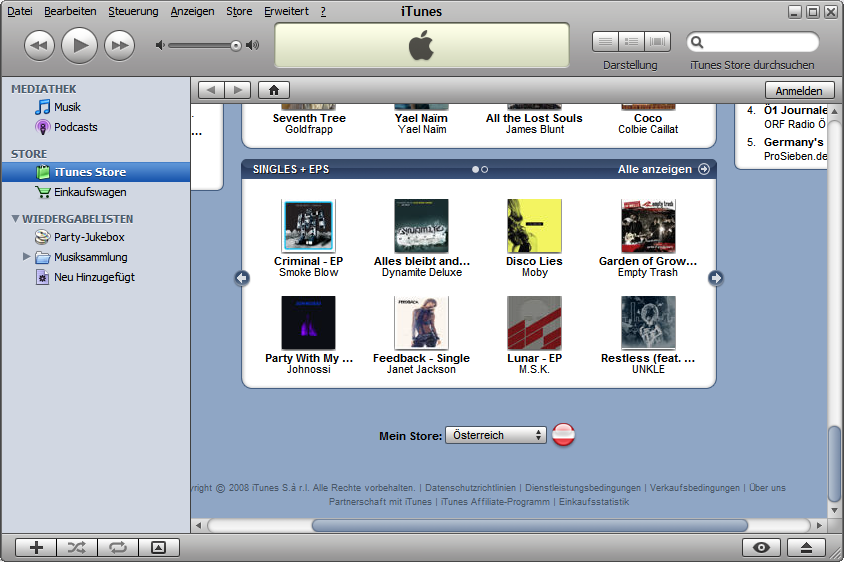Collapse the Wiedergabelisten section
Image resolution: width=844 pixels, height=562 pixels.
pyautogui.click(x=16, y=218)
